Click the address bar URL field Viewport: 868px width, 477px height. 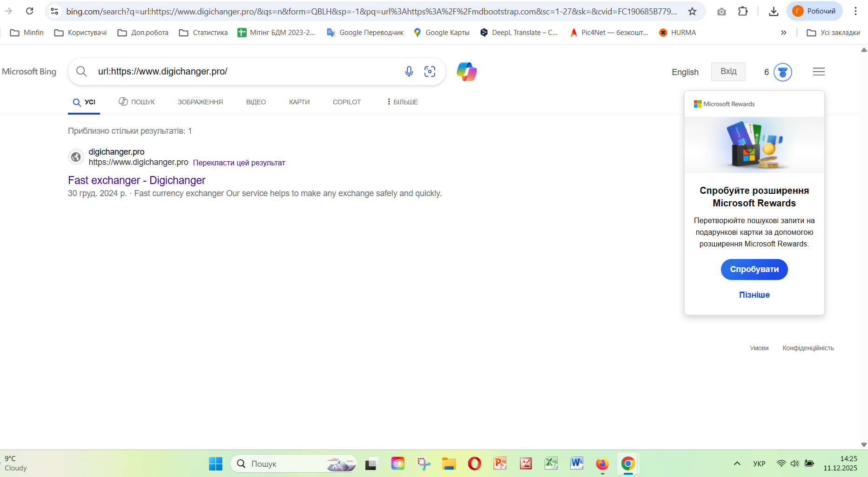coord(371,11)
